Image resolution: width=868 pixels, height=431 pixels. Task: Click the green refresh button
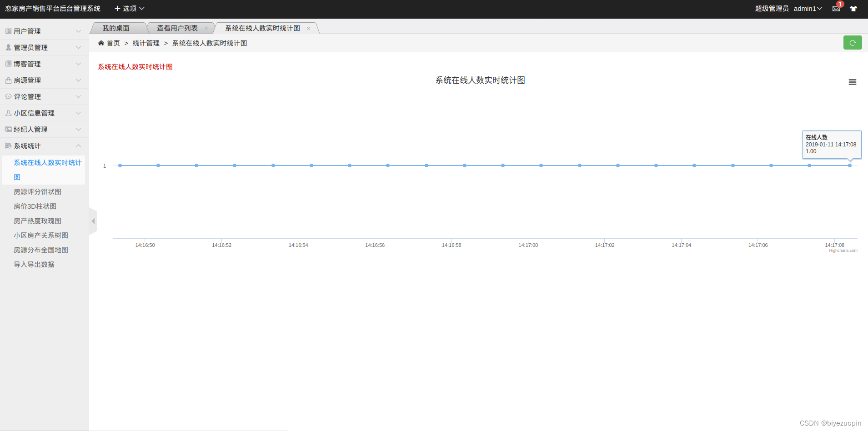[853, 43]
